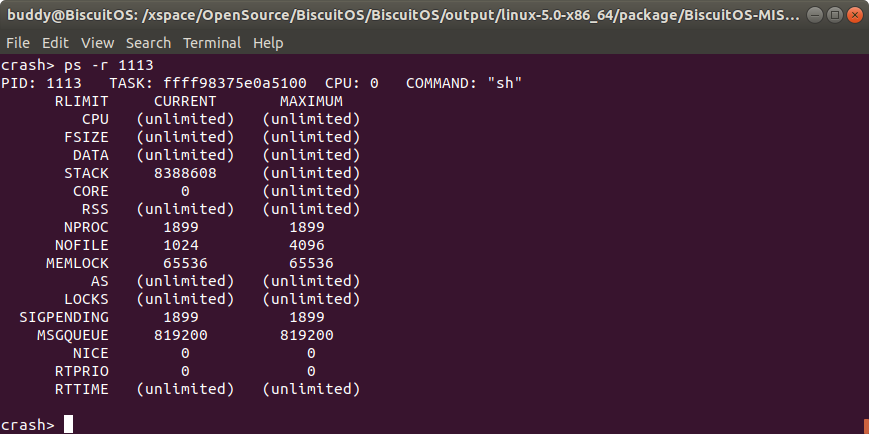Click the MAXIMUM column header
The image size is (869, 434).
[312, 101]
